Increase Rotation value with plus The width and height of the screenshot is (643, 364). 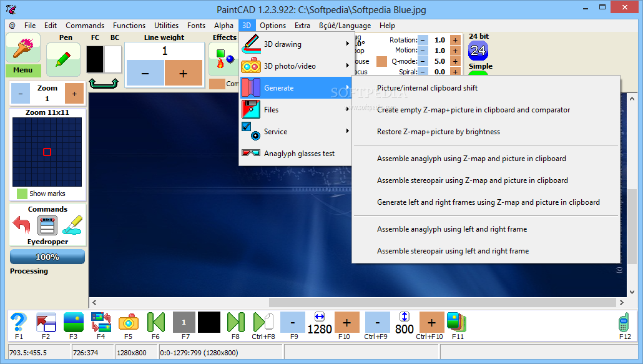pos(455,40)
